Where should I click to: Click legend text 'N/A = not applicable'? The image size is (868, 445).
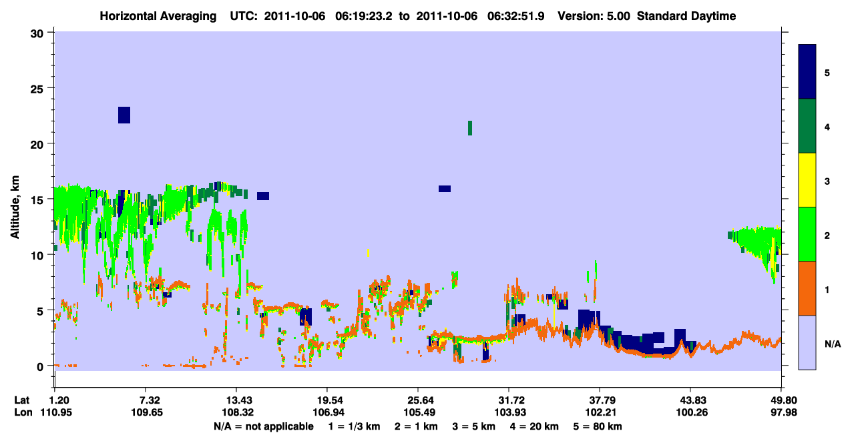point(263,426)
